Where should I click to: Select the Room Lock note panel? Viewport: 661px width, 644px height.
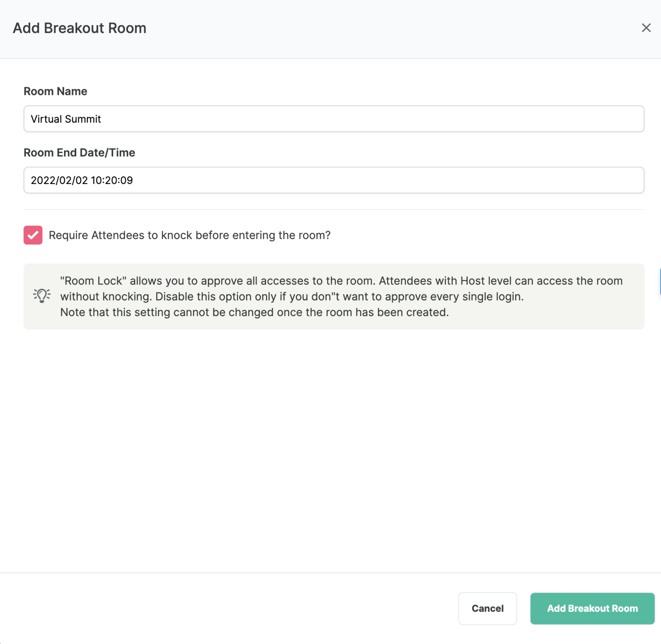click(334, 296)
